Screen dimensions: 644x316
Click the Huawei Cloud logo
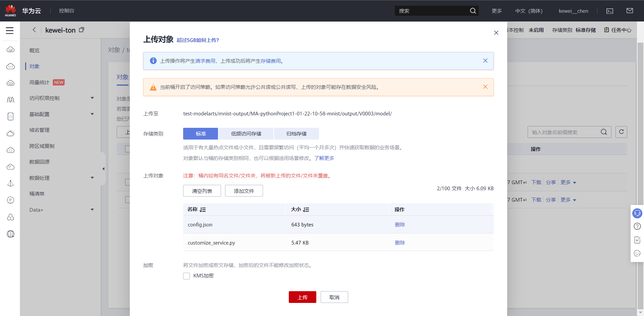10,10
